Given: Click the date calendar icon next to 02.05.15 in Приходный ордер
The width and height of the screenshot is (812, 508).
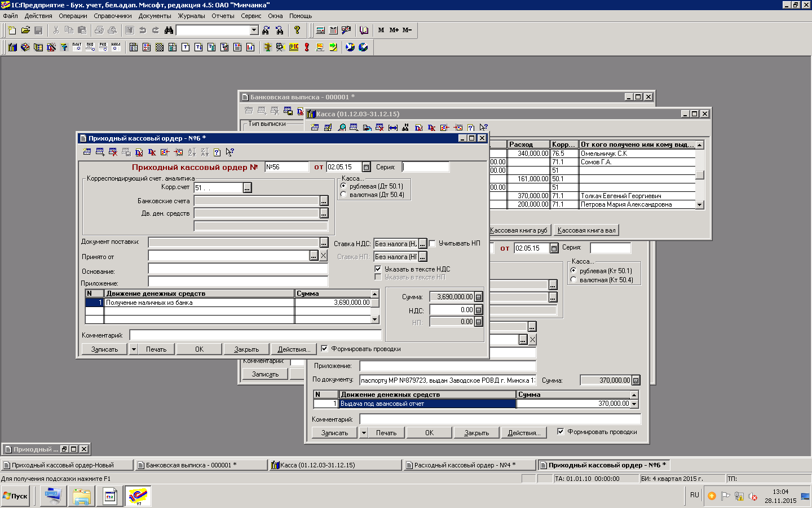Looking at the screenshot, I should coord(366,167).
